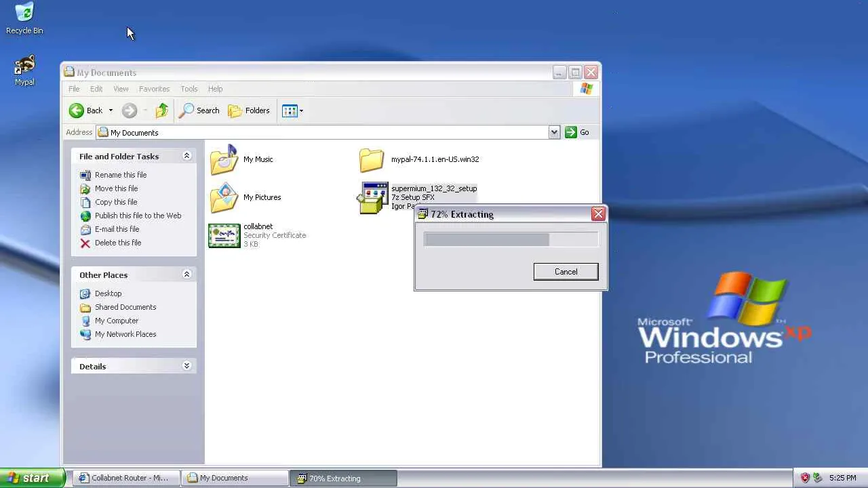
Task: Open the Edit menu
Action: (96, 89)
